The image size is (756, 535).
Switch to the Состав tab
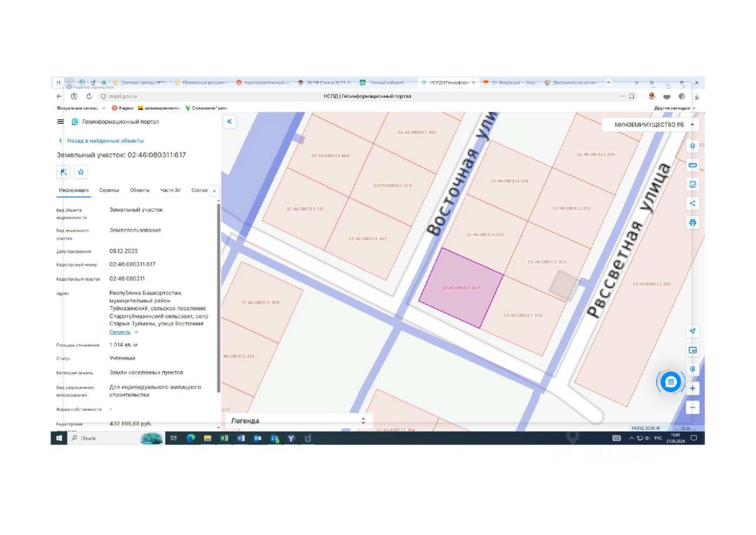(x=200, y=190)
